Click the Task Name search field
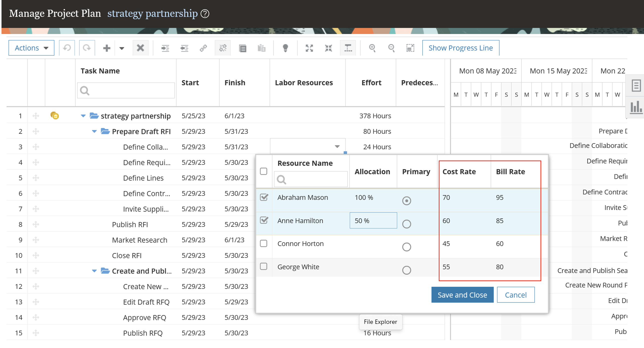The image size is (644, 348). 130,90
